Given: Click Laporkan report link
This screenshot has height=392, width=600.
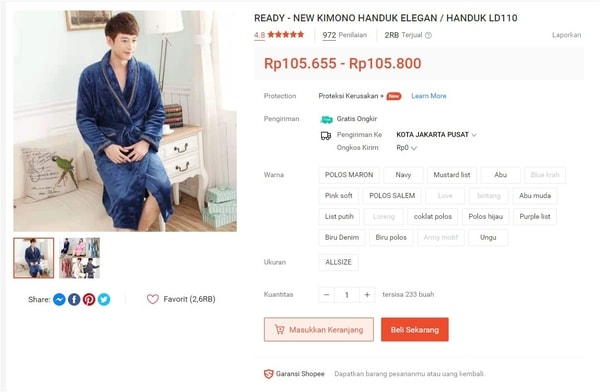Looking at the screenshot, I should point(566,35).
